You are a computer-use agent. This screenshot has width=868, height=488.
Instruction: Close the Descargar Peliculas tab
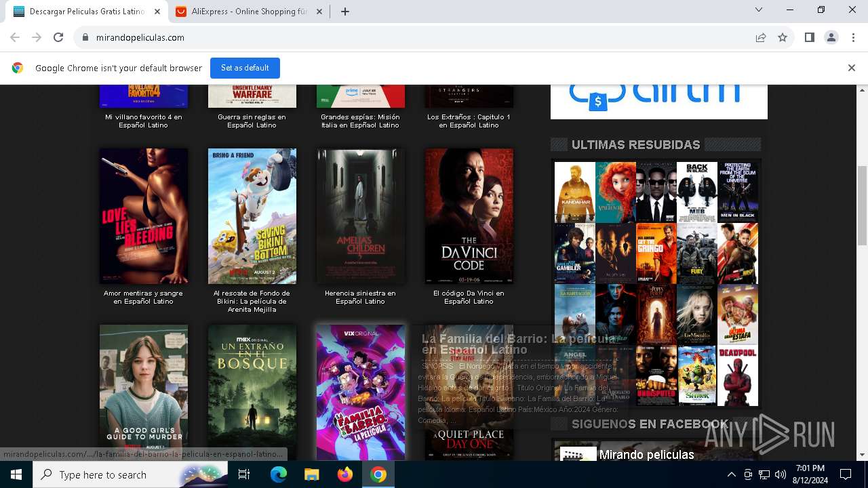click(157, 12)
